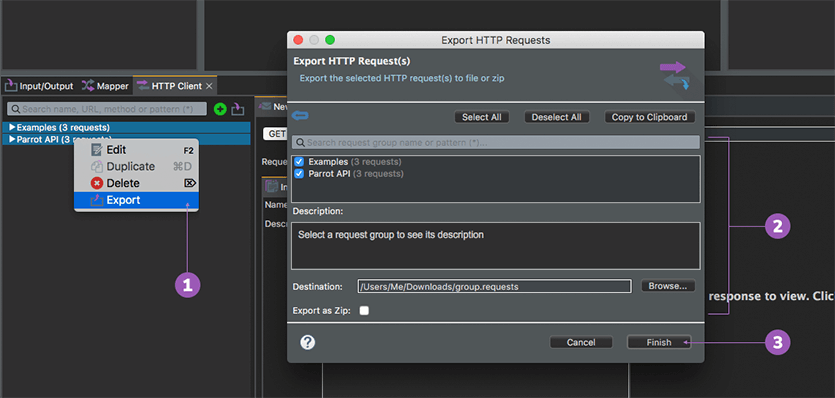
Task: Choose Delete from the context menu
Action: click(136, 183)
